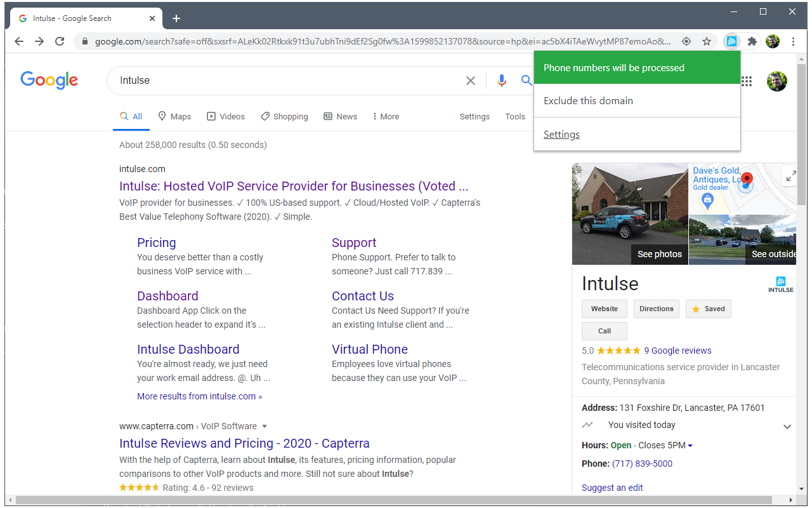812x508 pixels.
Task: Open Google account avatar on page
Action: [x=777, y=81]
